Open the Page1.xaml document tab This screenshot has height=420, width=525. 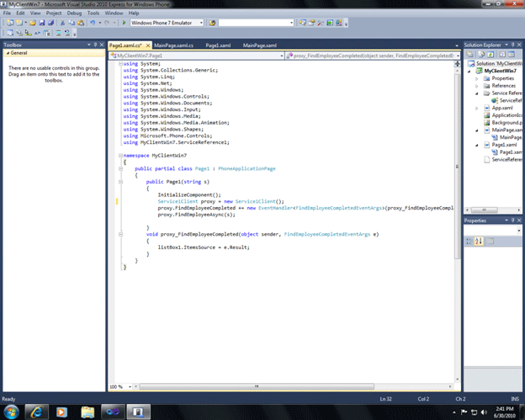click(218, 44)
